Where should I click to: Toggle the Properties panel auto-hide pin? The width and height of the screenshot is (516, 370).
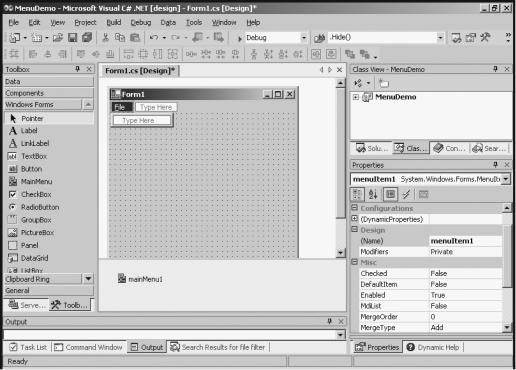pyautogui.click(x=495, y=165)
